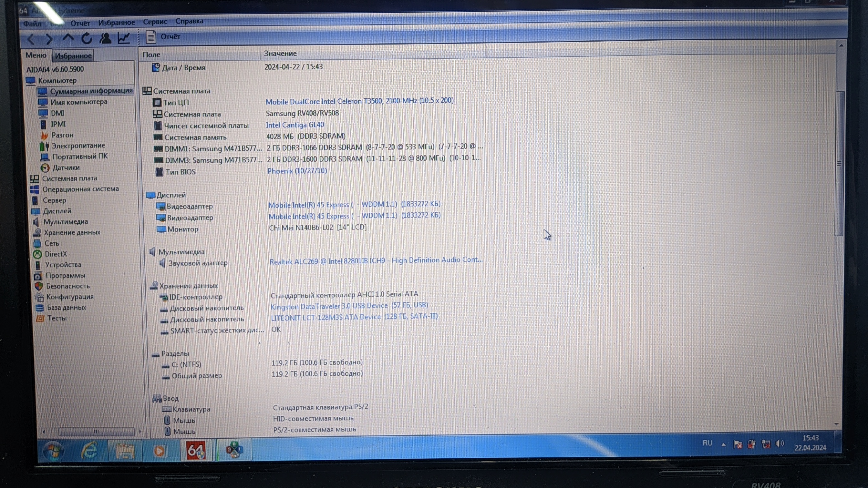
Task: Open Kingston DataTraveler 3.0 USB link
Action: click(349, 306)
